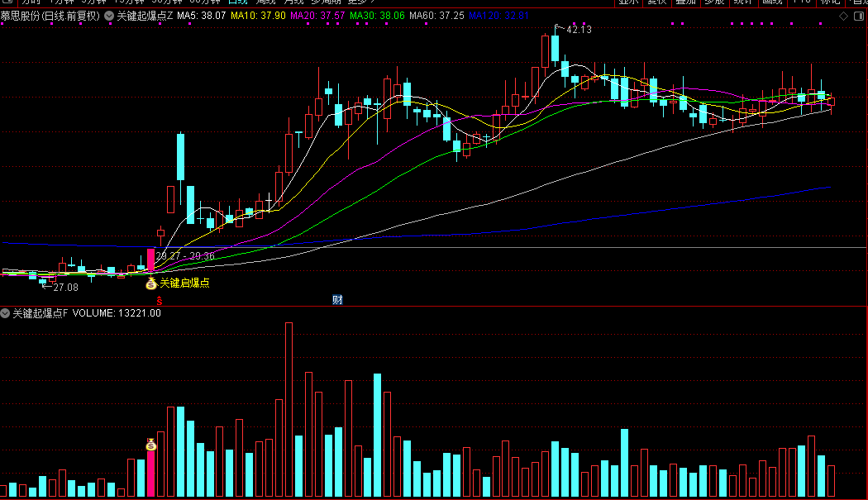Select the MA10: 37.90 label
Viewport: 868px width, 500px height.
(259, 16)
